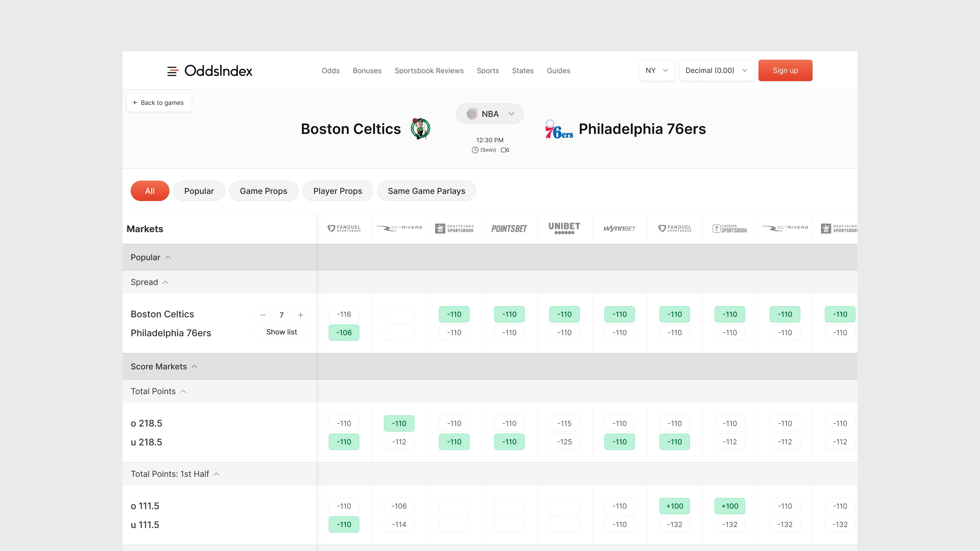
Task: Click the WynnBet sportsbook logo
Action: tap(619, 229)
